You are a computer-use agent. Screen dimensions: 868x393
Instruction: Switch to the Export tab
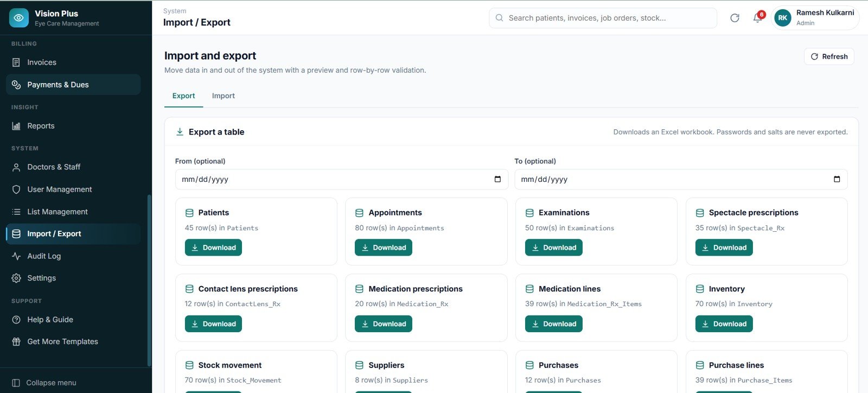click(x=183, y=96)
